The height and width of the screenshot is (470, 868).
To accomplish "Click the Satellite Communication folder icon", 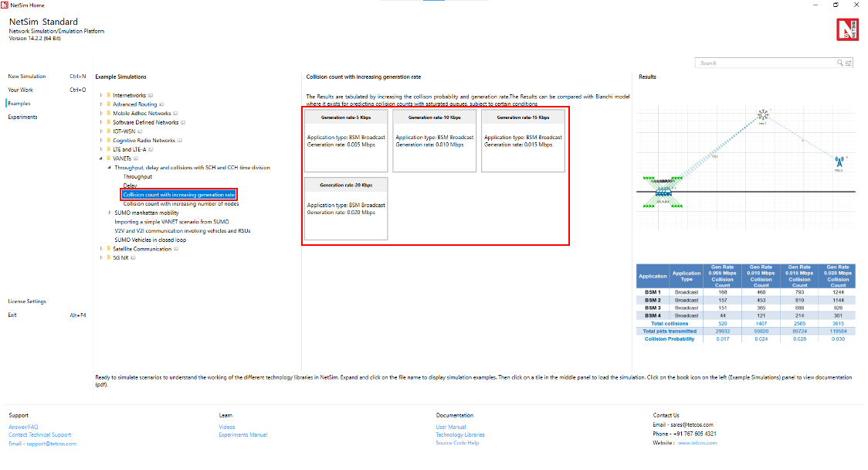I will tap(108, 249).
